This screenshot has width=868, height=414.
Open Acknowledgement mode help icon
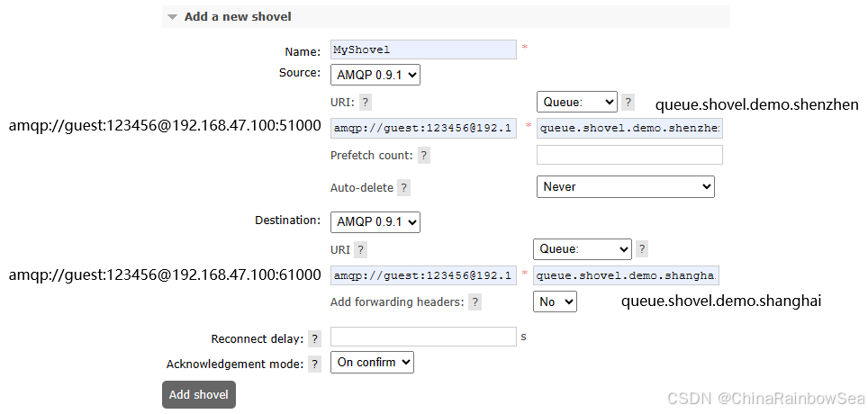click(x=315, y=364)
